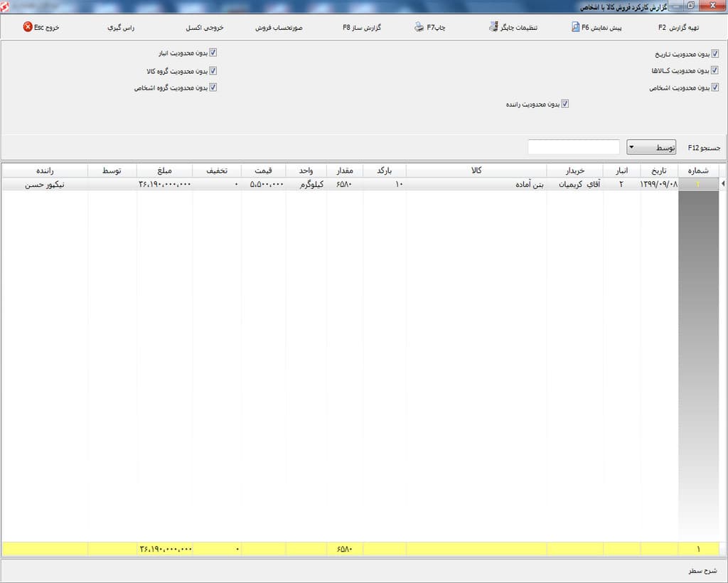Click the printer icon for F7 print
The image size is (728, 583).
[419, 27]
